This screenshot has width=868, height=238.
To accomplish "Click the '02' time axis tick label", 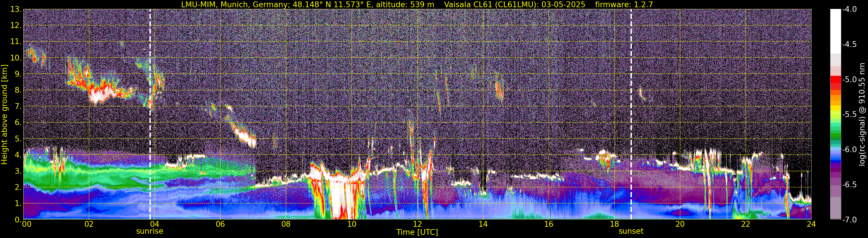I will (89, 224).
